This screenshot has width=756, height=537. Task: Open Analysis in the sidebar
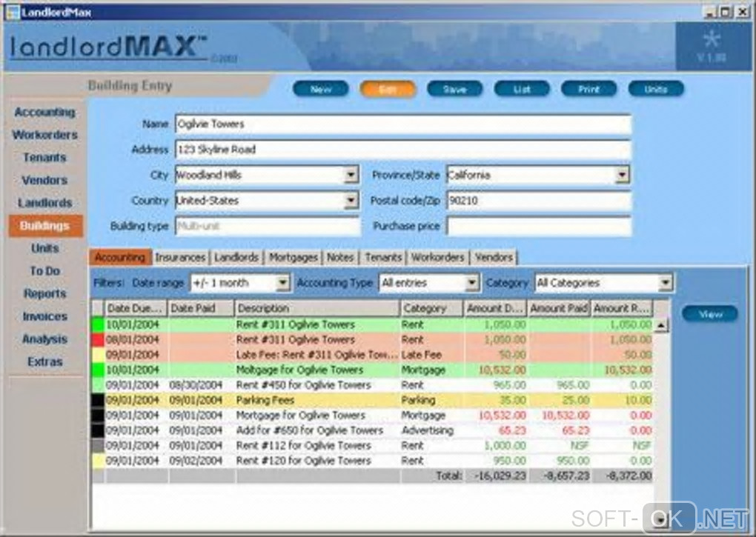point(44,338)
